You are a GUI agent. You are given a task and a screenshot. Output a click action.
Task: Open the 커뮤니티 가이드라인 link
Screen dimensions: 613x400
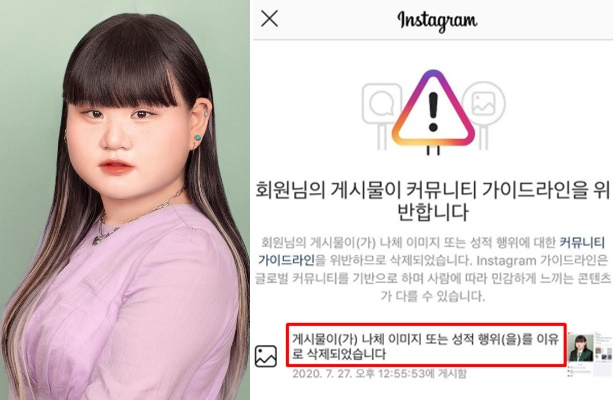[x=431, y=251]
